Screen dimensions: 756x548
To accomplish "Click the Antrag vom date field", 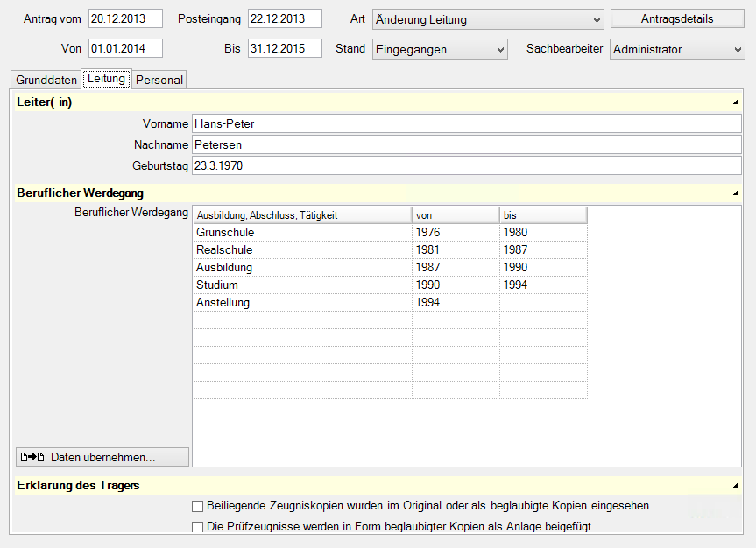I will 125,19.
